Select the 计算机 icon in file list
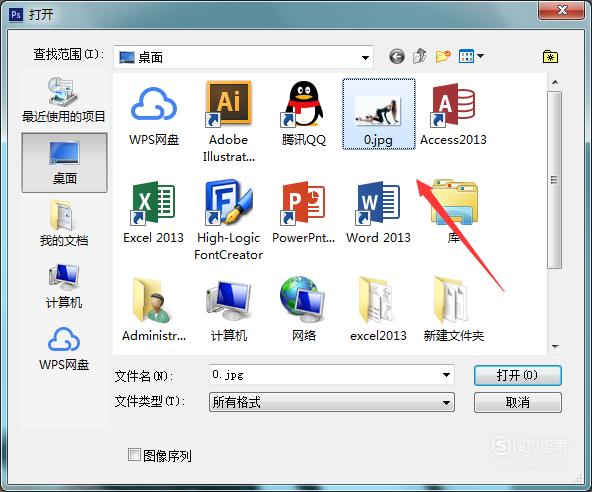 pyautogui.click(x=228, y=301)
